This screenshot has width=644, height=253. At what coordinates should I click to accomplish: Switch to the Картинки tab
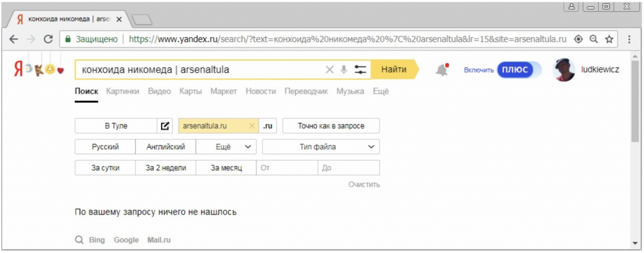point(123,91)
